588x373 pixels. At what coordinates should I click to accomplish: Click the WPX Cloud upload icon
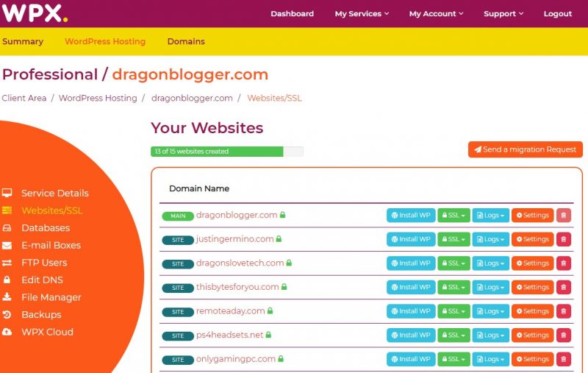pyautogui.click(x=7, y=332)
